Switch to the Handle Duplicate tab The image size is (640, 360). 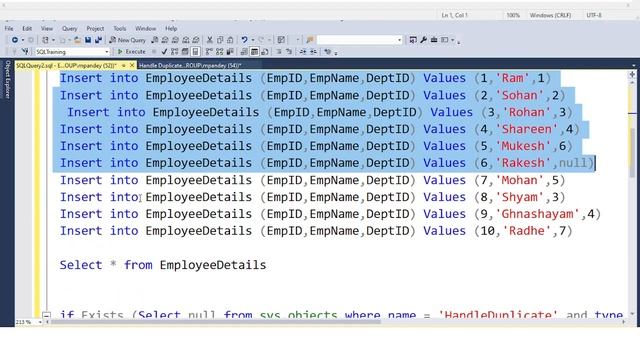190,65
